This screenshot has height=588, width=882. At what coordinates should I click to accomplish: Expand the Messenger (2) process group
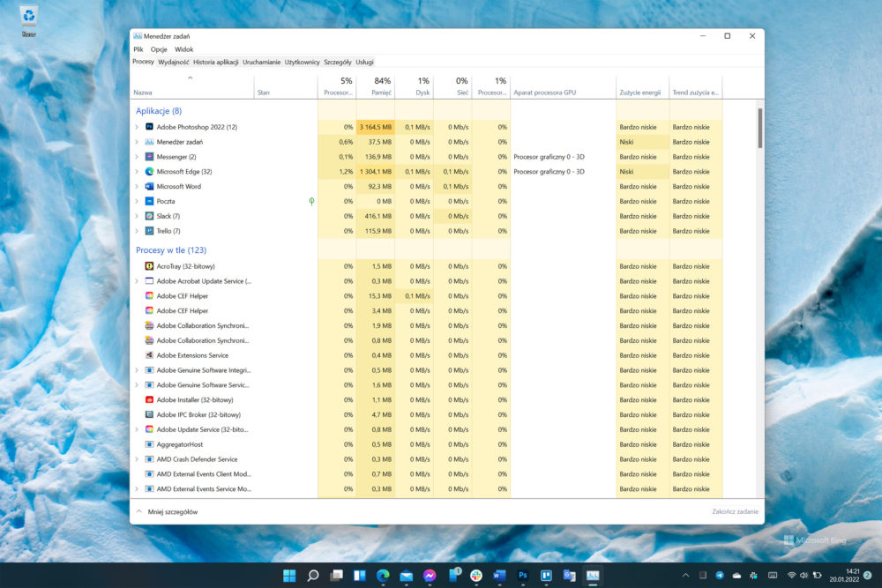pyautogui.click(x=137, y=157)
